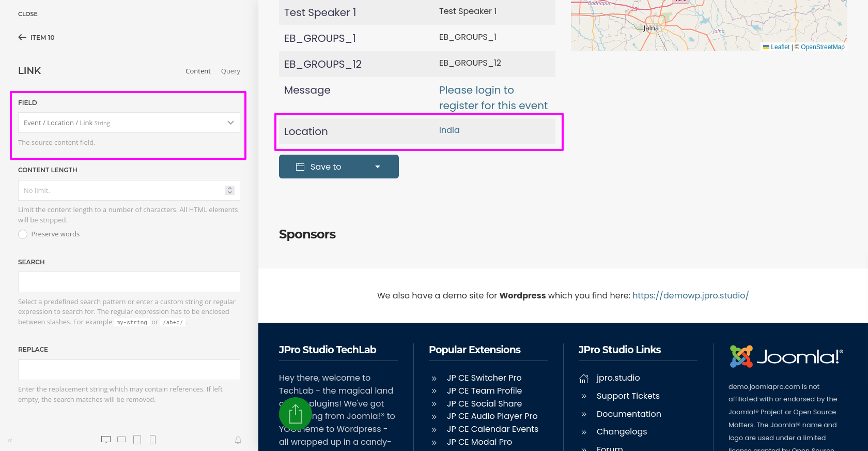Screen dimensions: 868x451
Task: Open the Field source dropdown
Action: coord(129,123)
